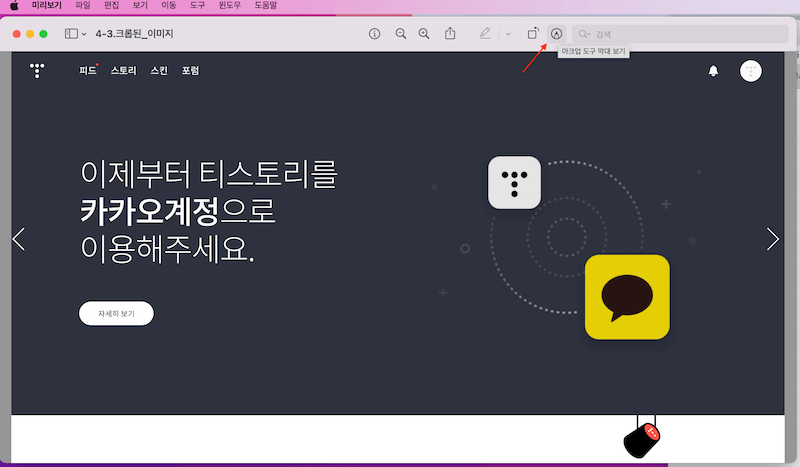
Task: Open the profile avatar menu
Action: point(751,71)
